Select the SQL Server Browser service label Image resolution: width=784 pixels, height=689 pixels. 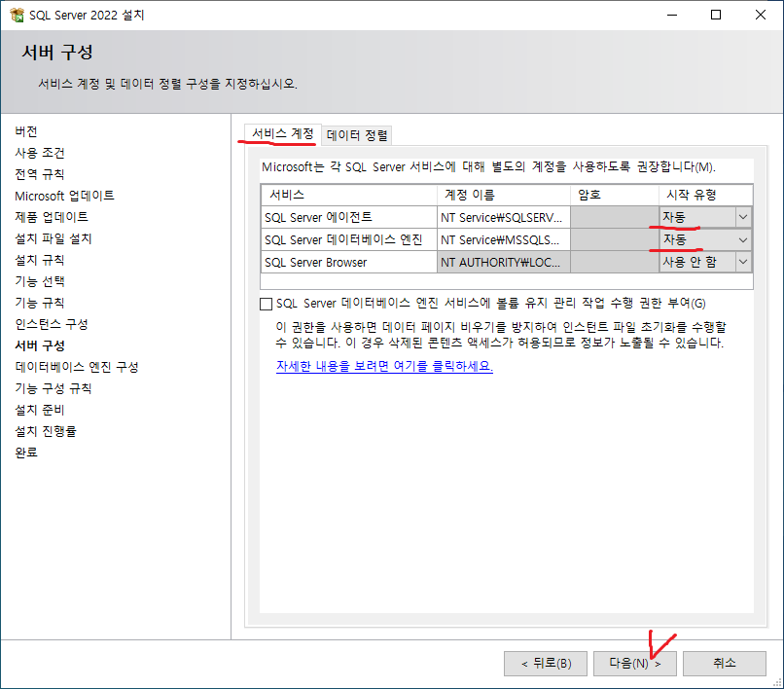[x=349, y=262]
